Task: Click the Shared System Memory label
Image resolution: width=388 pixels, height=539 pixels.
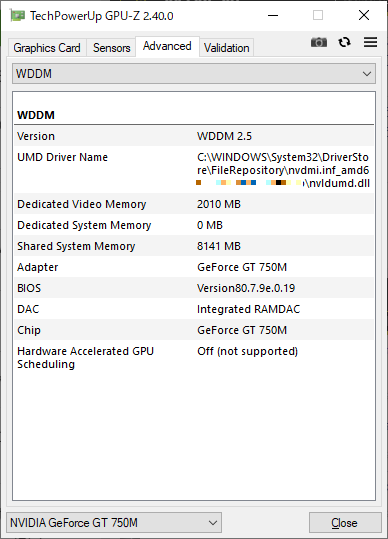Action: pos(76,246)
